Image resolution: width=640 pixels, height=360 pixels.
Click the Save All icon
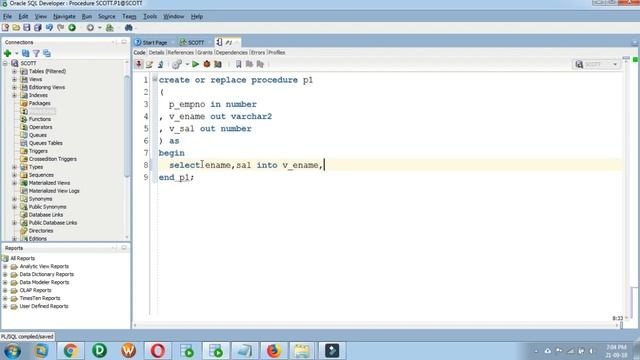coord(38,28)
